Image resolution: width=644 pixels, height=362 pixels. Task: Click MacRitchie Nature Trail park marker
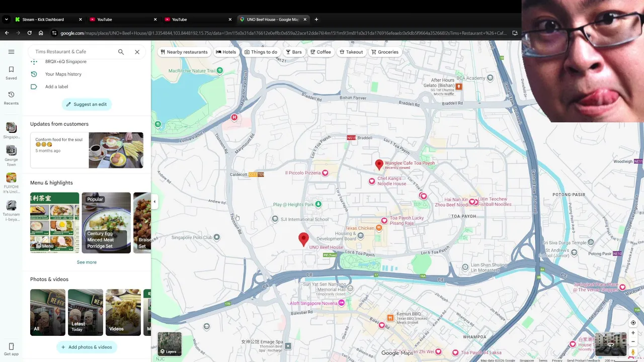point(219,70)
